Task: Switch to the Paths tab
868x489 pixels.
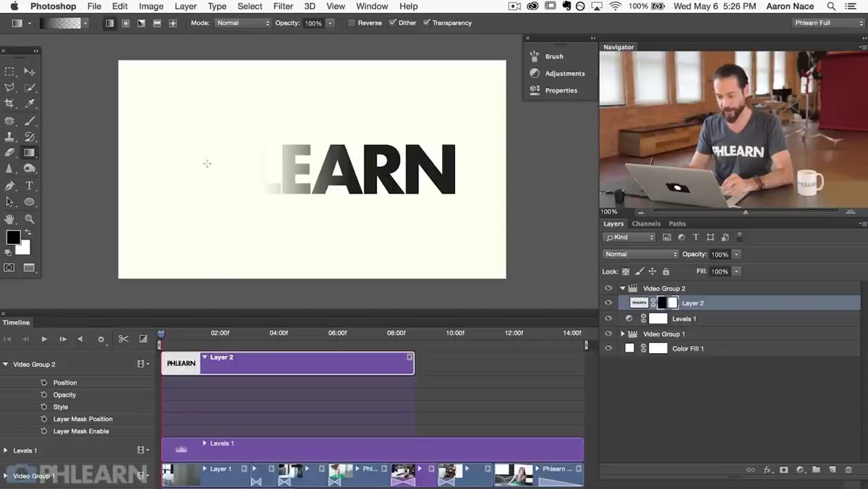Action: (x=677, y=224)
